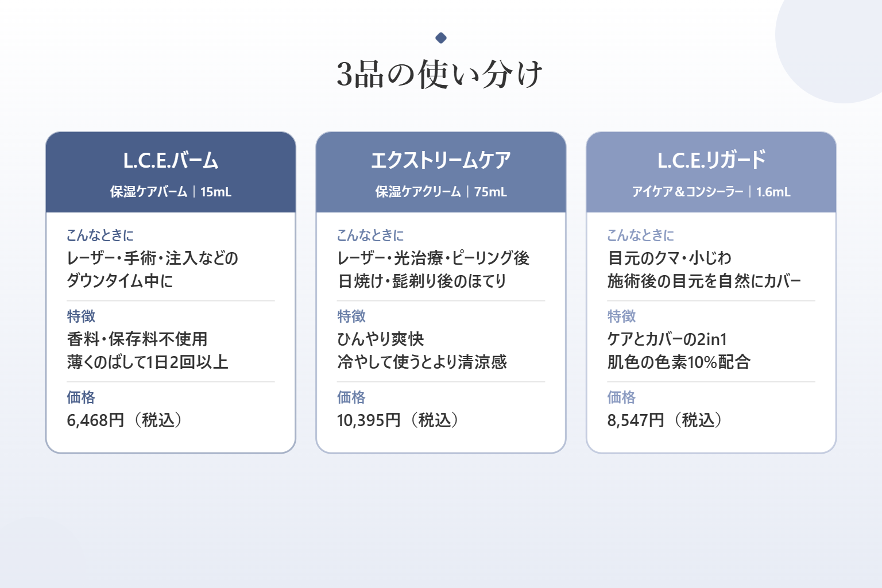Viewport: 882px width, 588px height.
Task: Click 特徴 label in L.C.E.バーム card
Action: [x=81, y=316]
